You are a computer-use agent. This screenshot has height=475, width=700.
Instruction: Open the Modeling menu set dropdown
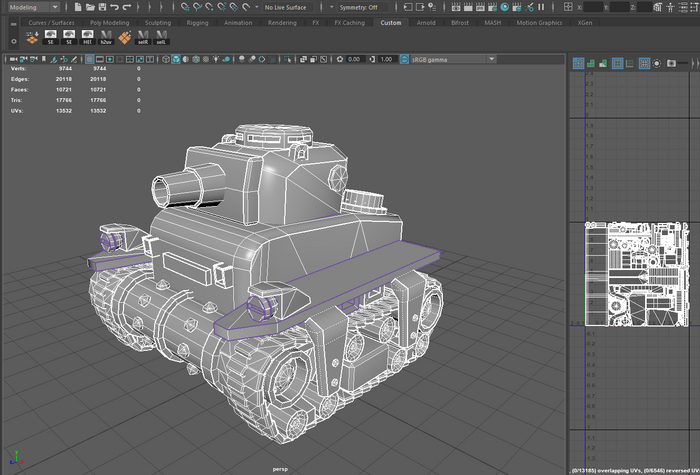pyautogui.click(x=33, y=7)
